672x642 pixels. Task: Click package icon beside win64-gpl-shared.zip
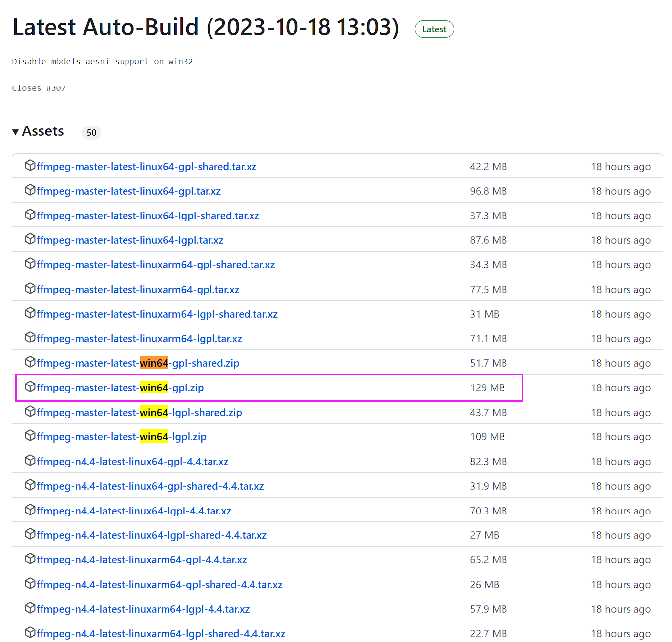[30, 362]
